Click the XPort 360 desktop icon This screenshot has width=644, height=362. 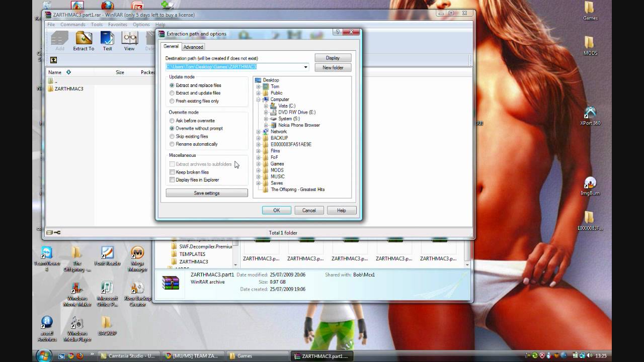590,116
